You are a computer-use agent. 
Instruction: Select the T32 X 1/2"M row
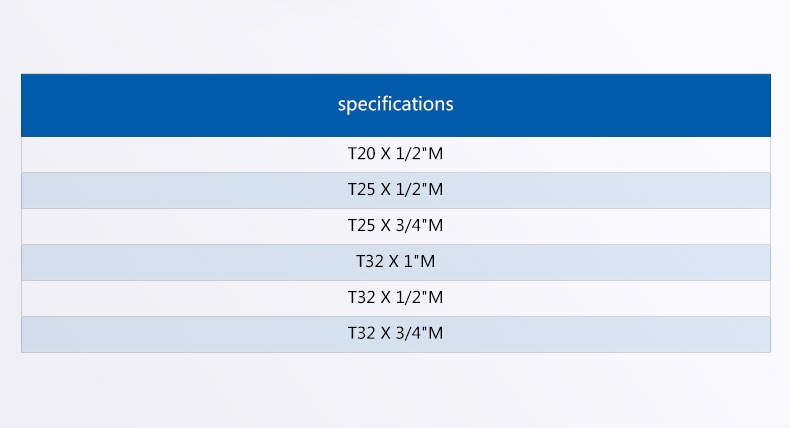click(396, 298)
